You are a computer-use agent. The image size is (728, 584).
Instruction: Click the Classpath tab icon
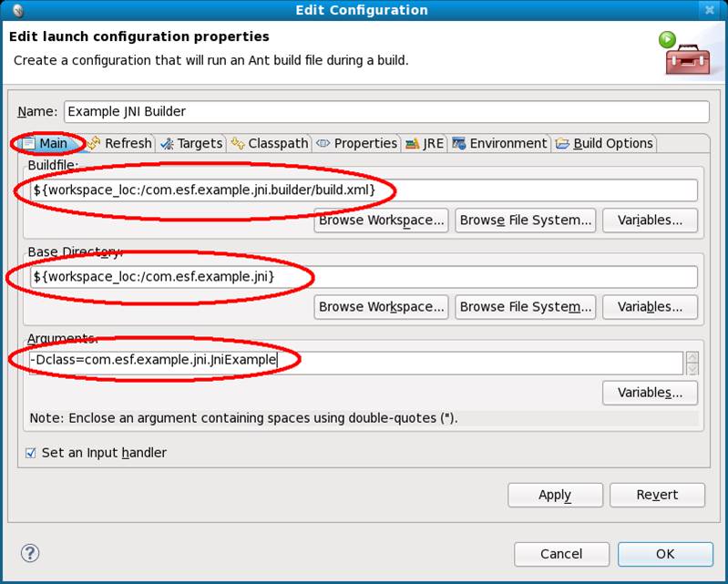coord(238,143)
